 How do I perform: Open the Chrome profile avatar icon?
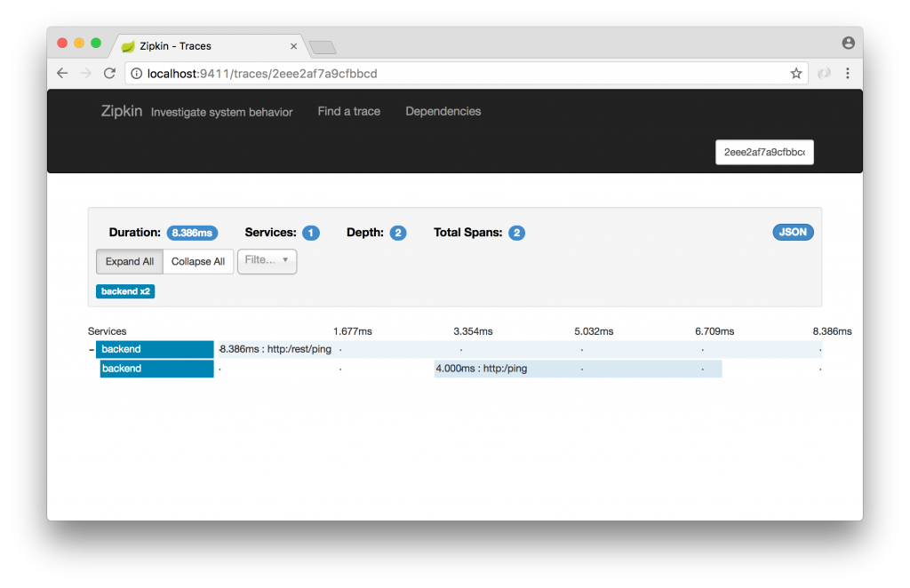pyautogui.click(x=848, y=43)
